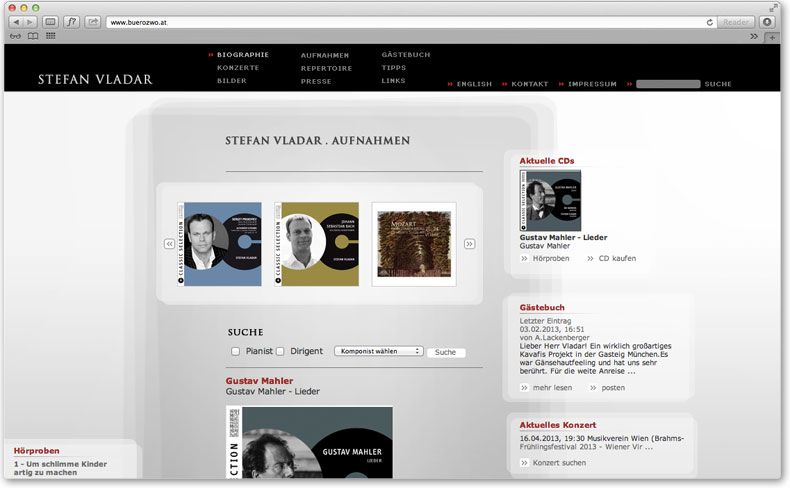
Task: Open the Komponist wählen dropdown
Action: [x=379, y=352]
